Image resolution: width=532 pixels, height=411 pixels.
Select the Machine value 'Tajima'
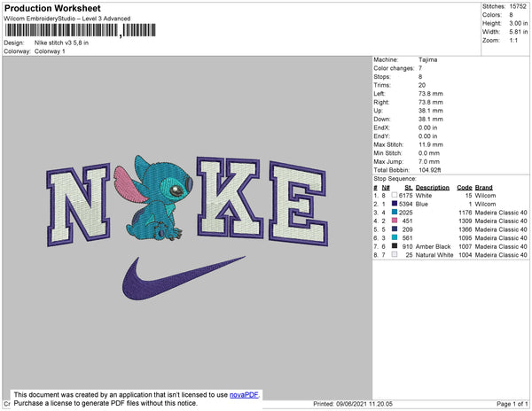428,59
